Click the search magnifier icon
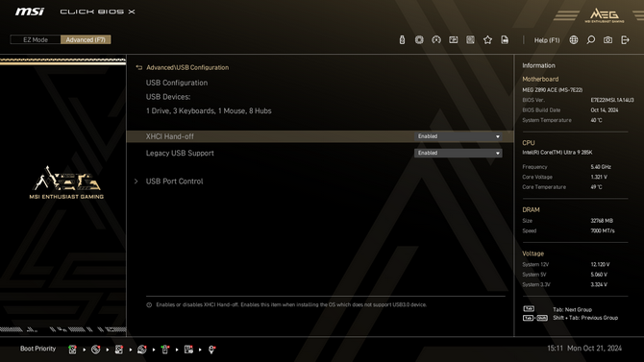Screen dimensions: 644x362 point(590,39)
